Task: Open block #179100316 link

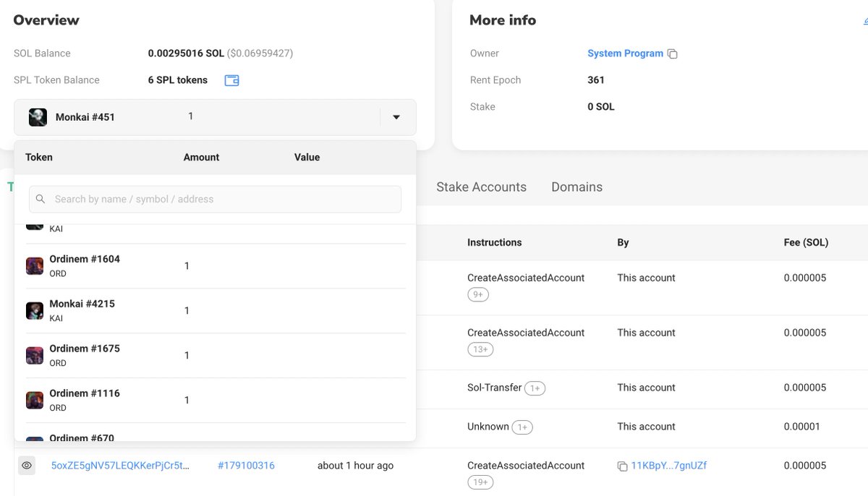Action: click(x=246, y=466)
